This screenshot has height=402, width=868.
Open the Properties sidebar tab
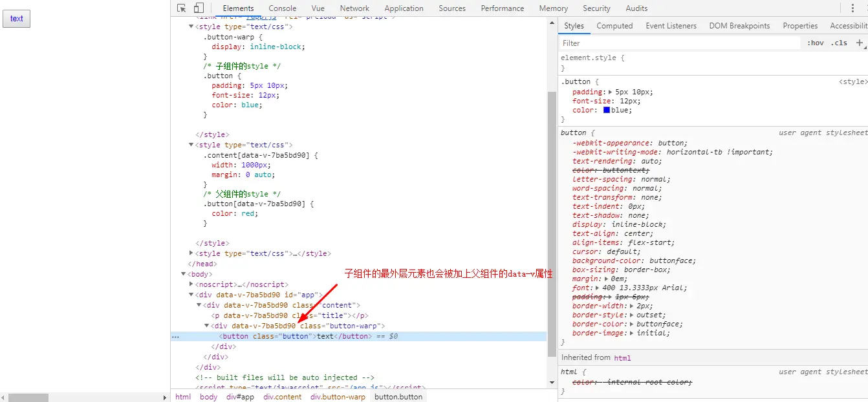coord(800,26)
